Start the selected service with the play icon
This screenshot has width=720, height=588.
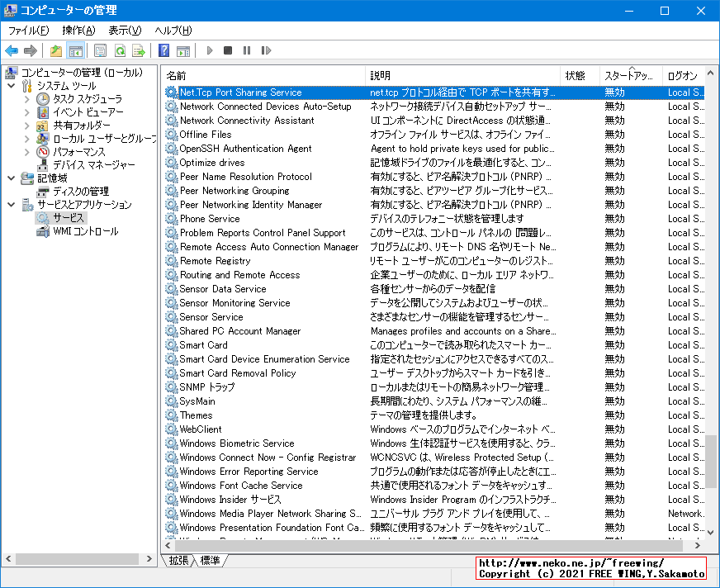(209, 50)
